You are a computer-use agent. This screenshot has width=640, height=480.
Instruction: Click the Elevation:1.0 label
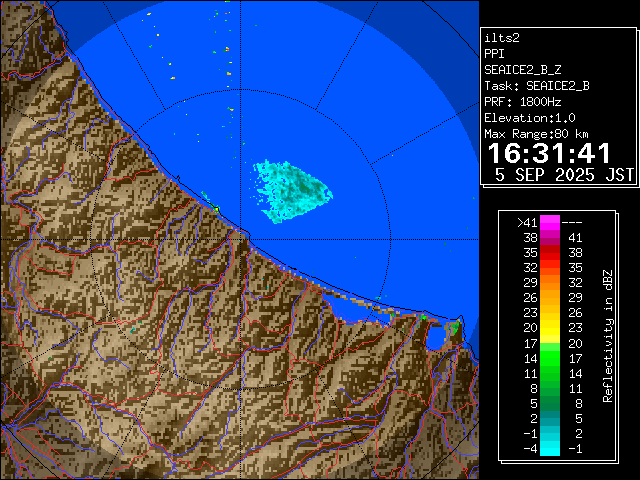coord(529,117)
